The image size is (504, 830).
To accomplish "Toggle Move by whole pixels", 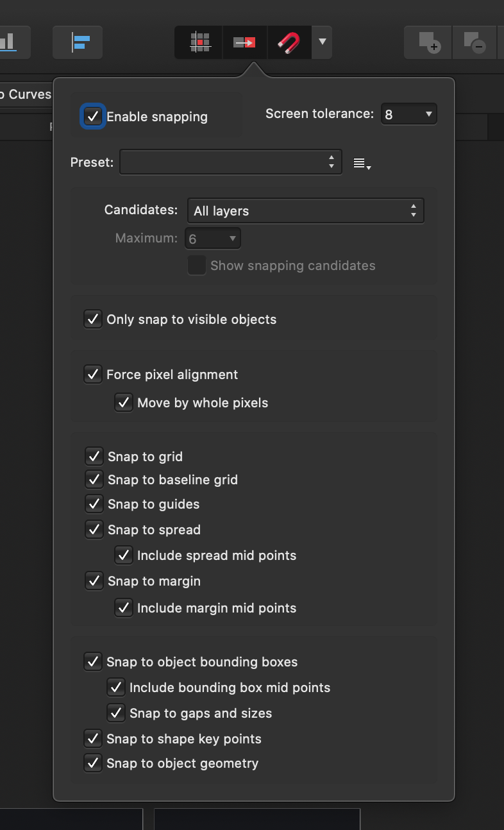I will 124,403.
